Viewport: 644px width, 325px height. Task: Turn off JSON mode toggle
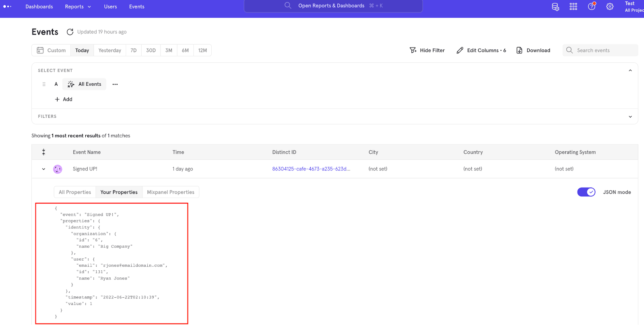pos(586,192)
